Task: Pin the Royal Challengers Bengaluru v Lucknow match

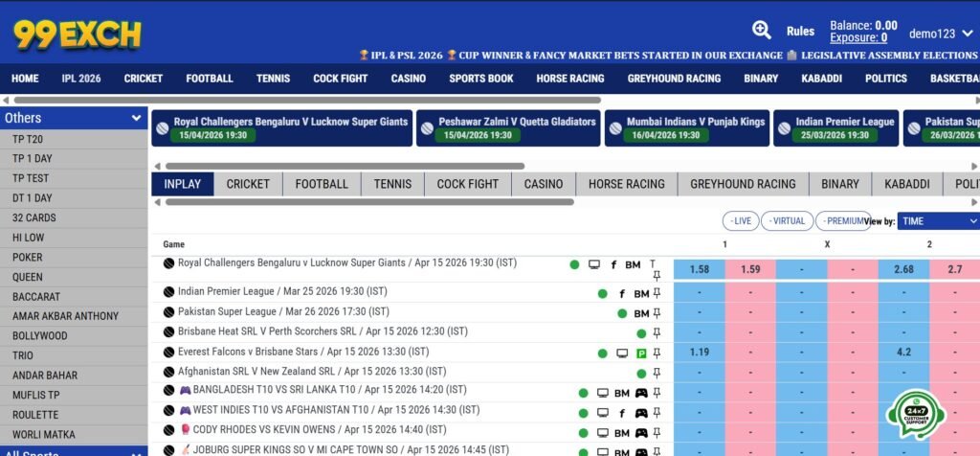Action: coord(657,275)
